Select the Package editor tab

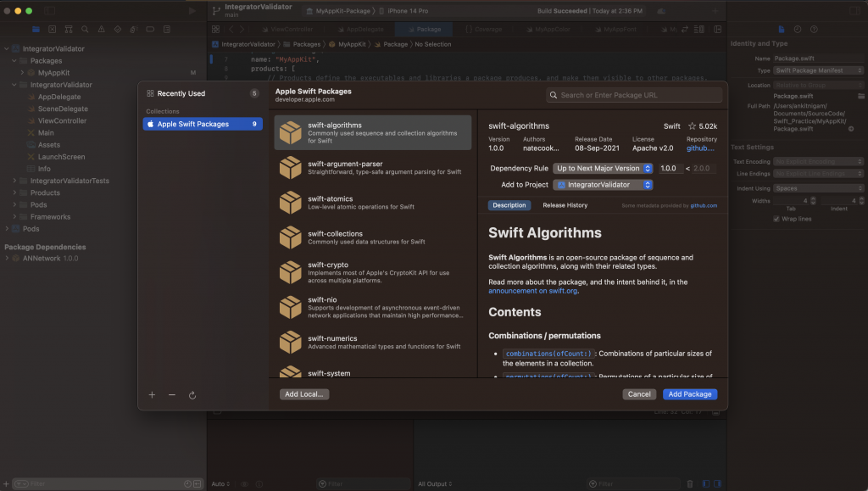click(x=424, y=30)
